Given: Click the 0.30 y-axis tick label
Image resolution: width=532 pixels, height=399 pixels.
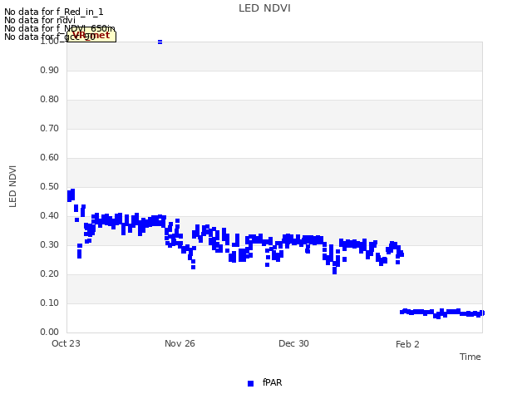Looking at the screenshot, I should (50, 245).
